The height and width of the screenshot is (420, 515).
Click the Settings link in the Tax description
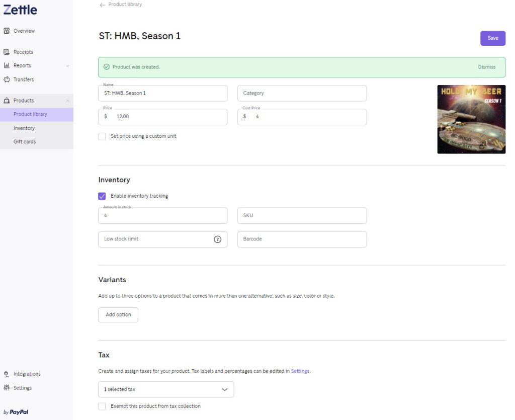[300, 371]
